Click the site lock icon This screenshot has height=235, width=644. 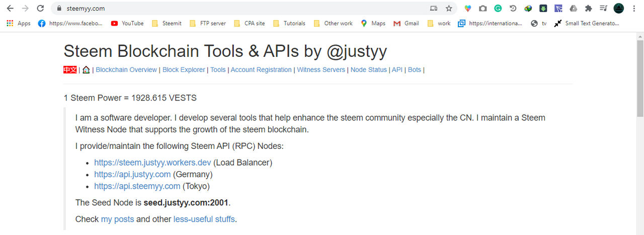(59, 9)
